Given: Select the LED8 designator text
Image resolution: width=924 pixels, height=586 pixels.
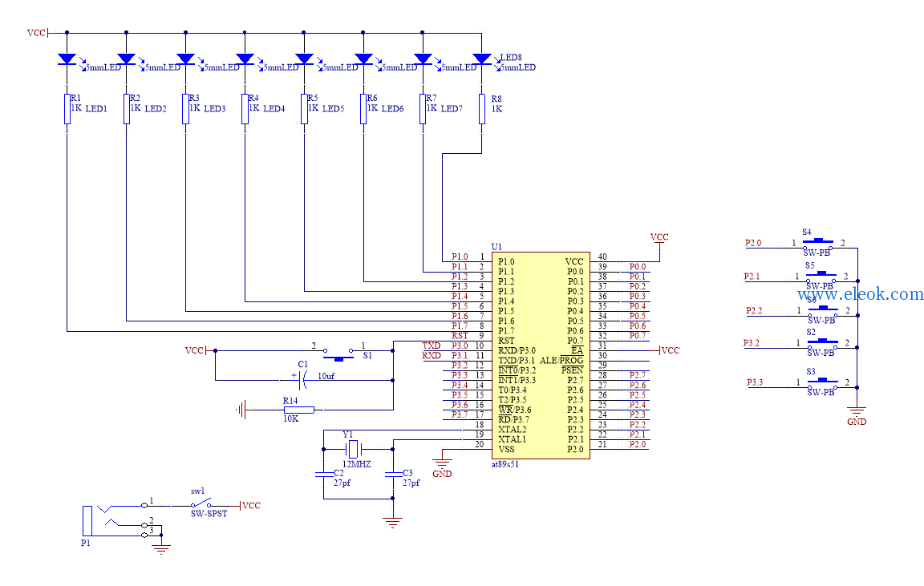Looking at the screenshot, I should (511, 58).
